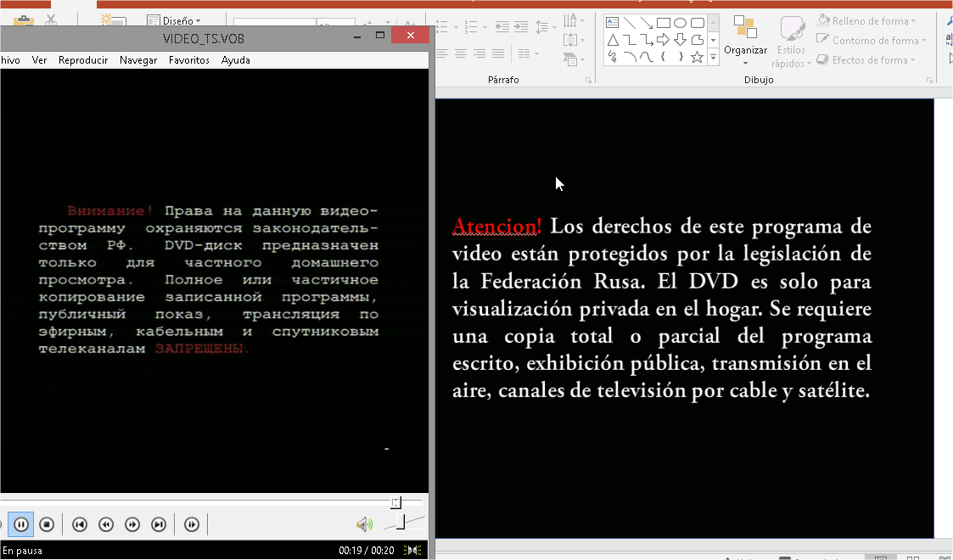The width and height of the screenshot is (953, 560).
Task: Select the Triangle shape
Action: [613, 40]
